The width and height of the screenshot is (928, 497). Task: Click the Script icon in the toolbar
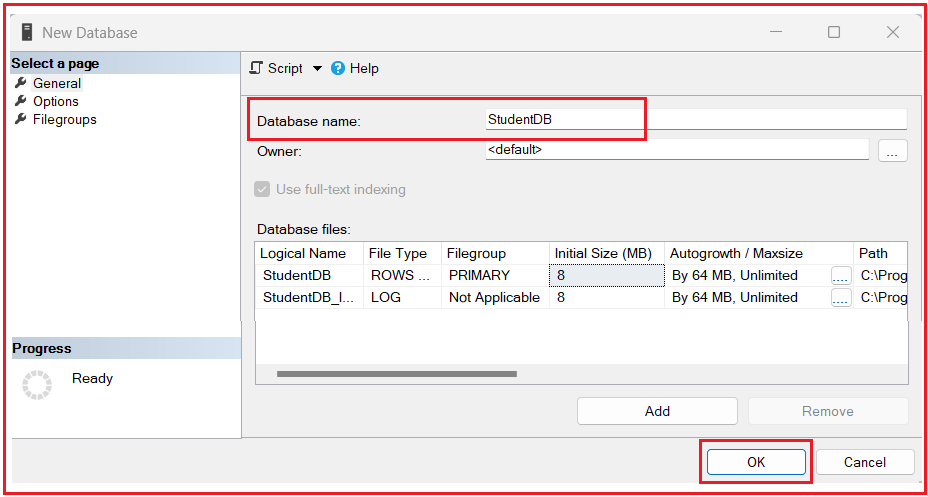(256, 68)
